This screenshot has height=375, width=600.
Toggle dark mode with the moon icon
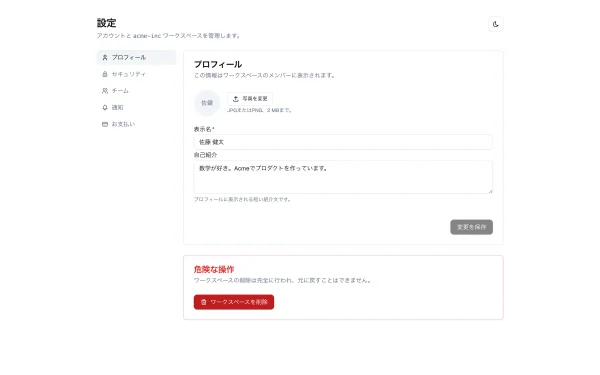(x=496, y=24)
